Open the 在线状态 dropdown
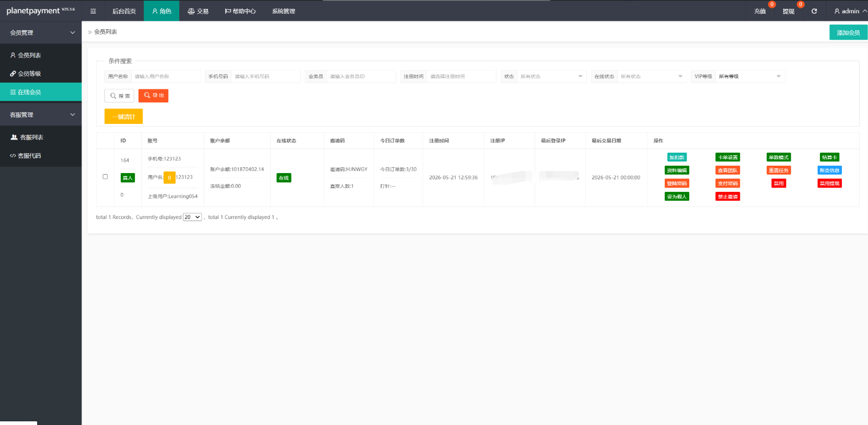Image resolution: width=868 pixels, height=425 pixels. [x=652, y=76]
